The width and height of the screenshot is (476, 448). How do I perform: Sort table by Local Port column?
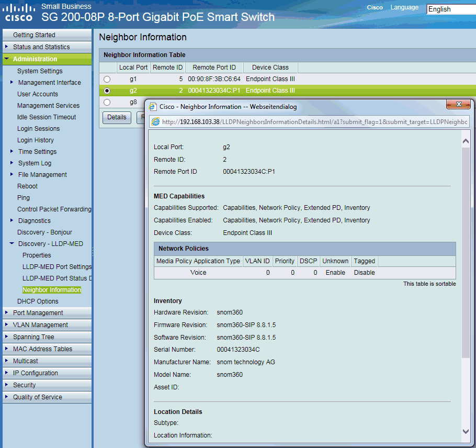133,68
